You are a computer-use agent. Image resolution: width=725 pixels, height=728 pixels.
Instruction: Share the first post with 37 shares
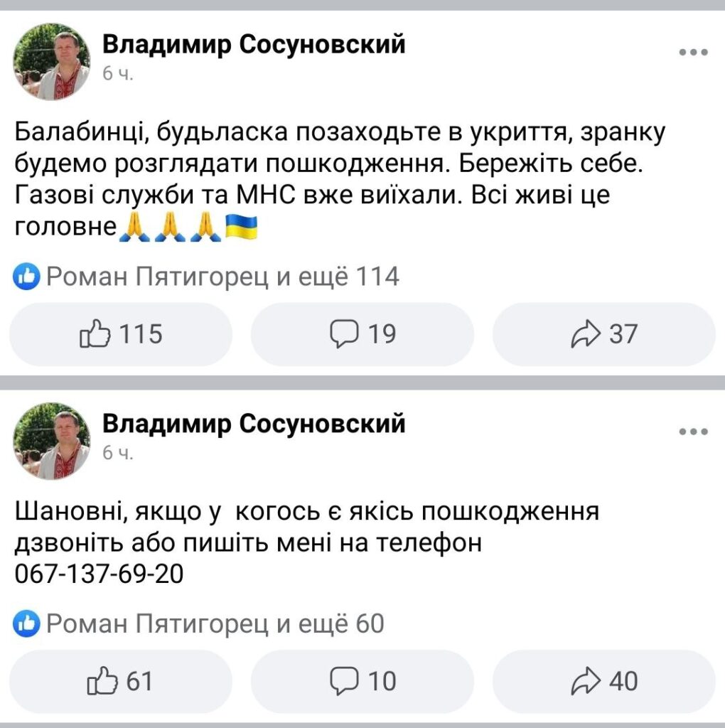[604, 334]
